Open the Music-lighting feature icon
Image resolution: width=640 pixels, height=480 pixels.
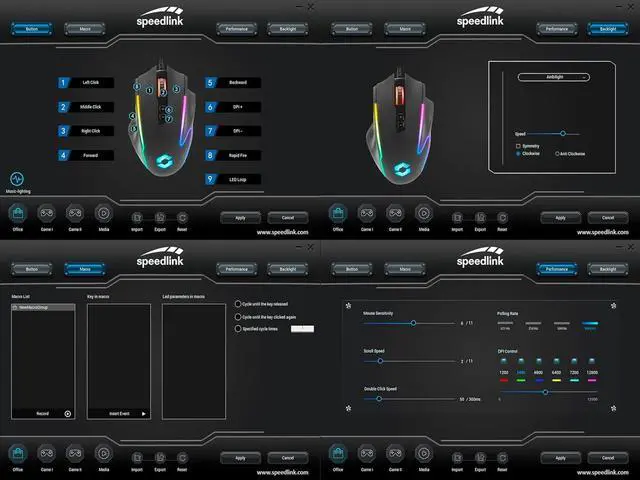click(x=17, y=179)
